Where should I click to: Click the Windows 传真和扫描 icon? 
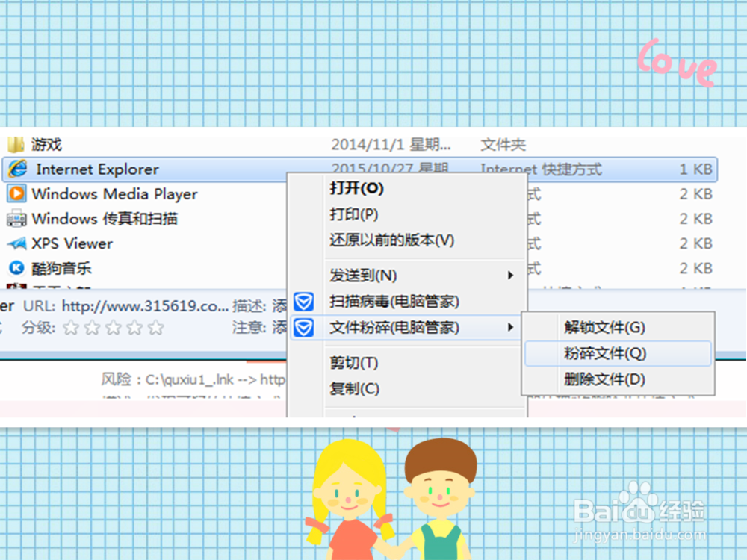(16, 219)
